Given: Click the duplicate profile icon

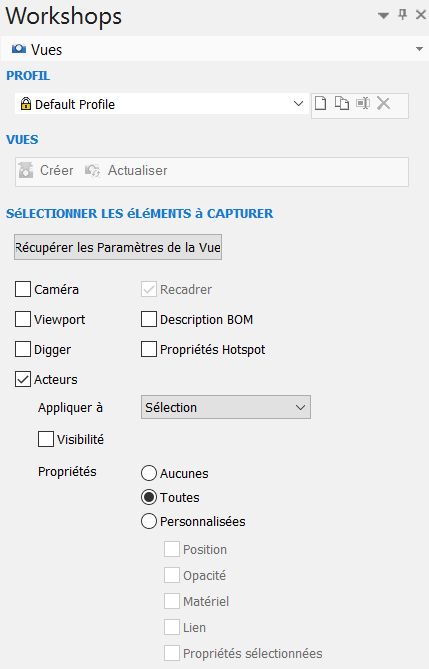Looking at the screenshot, I should (341, 104).
